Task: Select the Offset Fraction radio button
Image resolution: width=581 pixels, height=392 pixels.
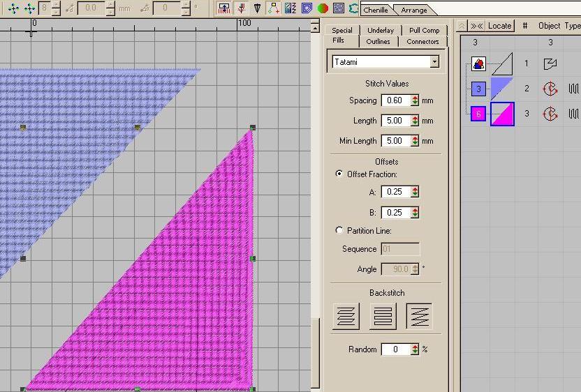Action: point(340,174)
